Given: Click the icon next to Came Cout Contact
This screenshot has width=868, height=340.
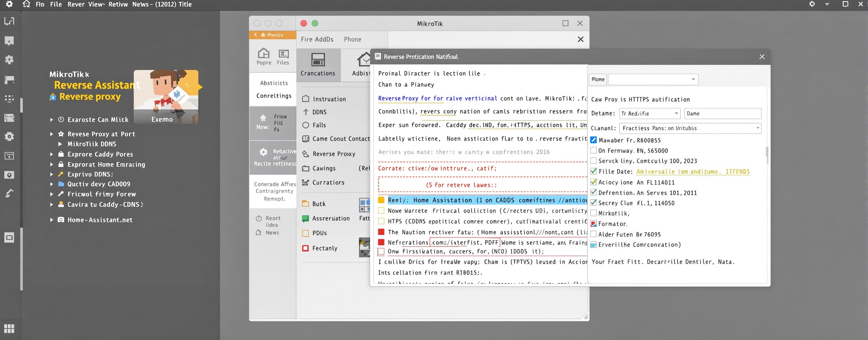Looking at the screenshot, I should [x=306, y=138].
